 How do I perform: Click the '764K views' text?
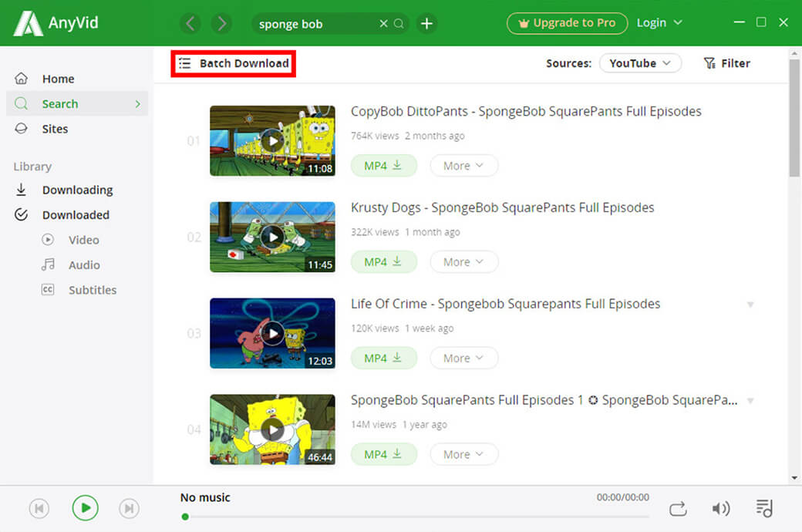tap(375, 136)
